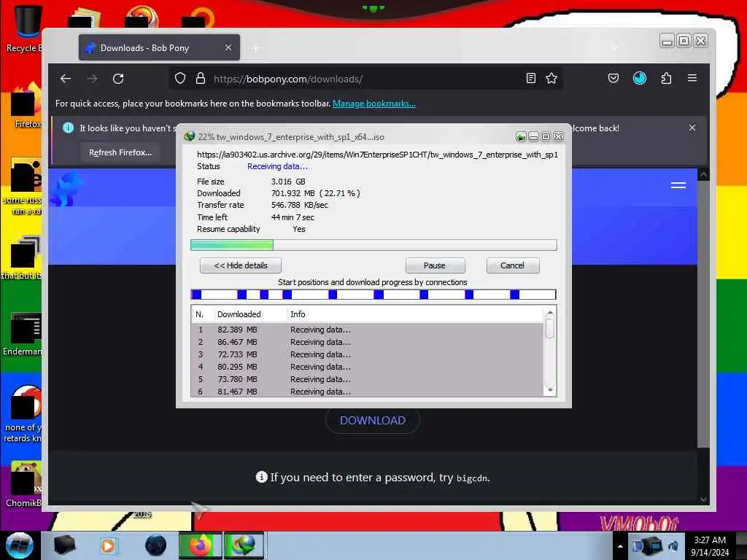747x560 pixels.
Task: Select connection row 2 with 86.467 MB
Action: (x=368, y=342)
